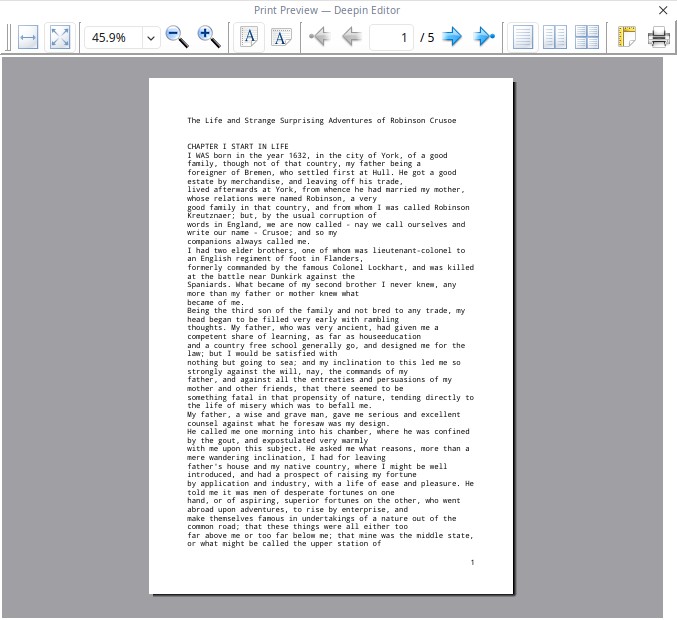Switch to portrait orientation
This screenshot has width=677, height=620.
pyautogui.click(x=249, y=37)
